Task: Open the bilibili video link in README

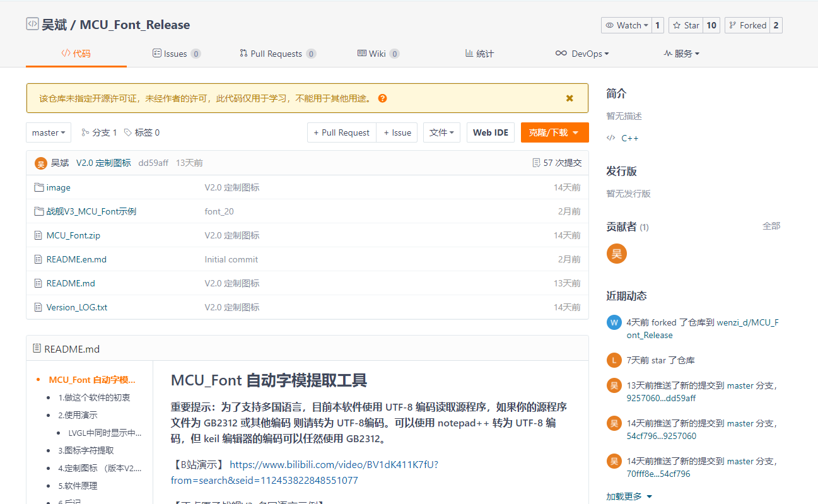Action: point(304,472)
